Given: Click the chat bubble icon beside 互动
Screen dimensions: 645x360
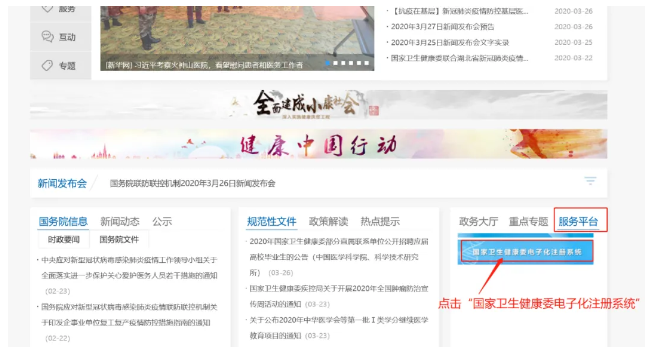Looking at the screenshot, I should pyautogui.click(x=48, y=37).
